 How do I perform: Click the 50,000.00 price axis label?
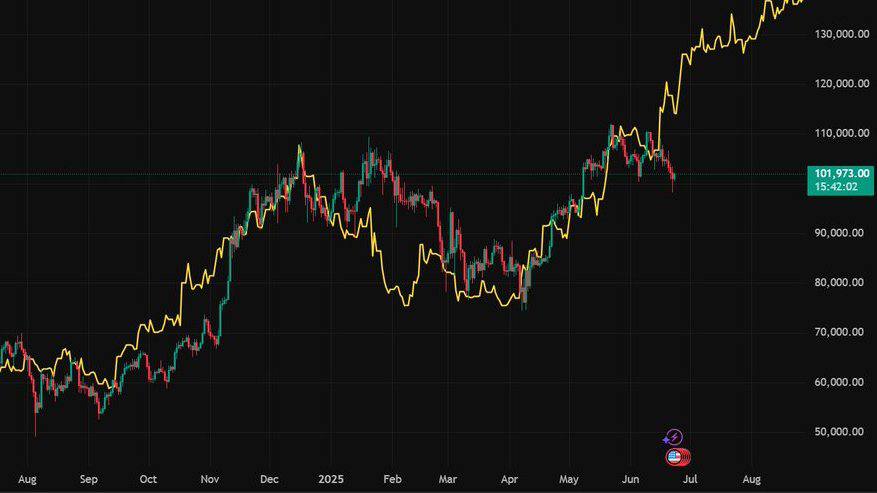(840, 432)
